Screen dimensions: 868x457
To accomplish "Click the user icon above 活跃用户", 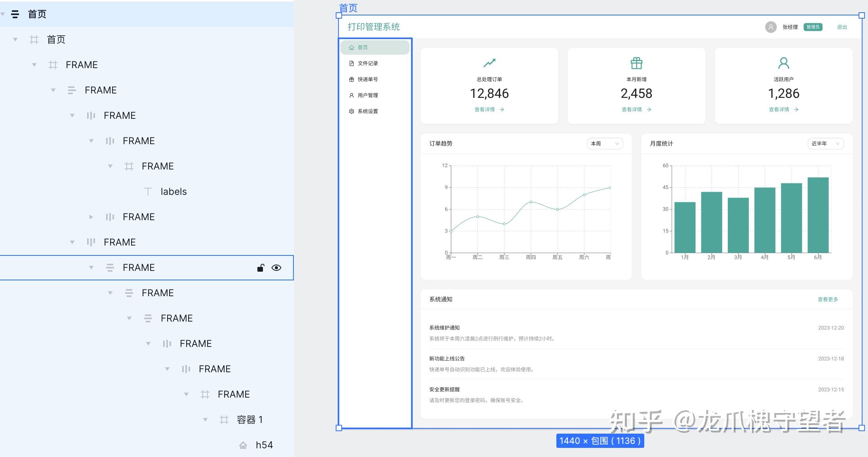I will click(784, 63).
